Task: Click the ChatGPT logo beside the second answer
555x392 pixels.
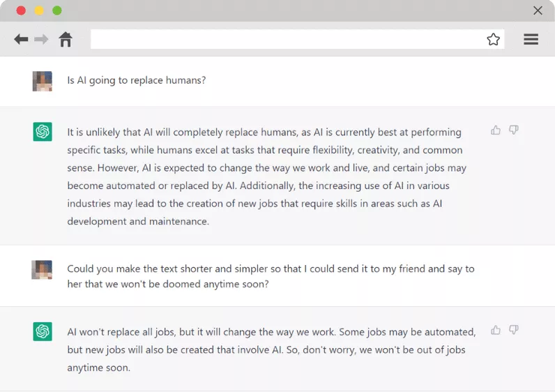Action: click(x=43, y=331)
